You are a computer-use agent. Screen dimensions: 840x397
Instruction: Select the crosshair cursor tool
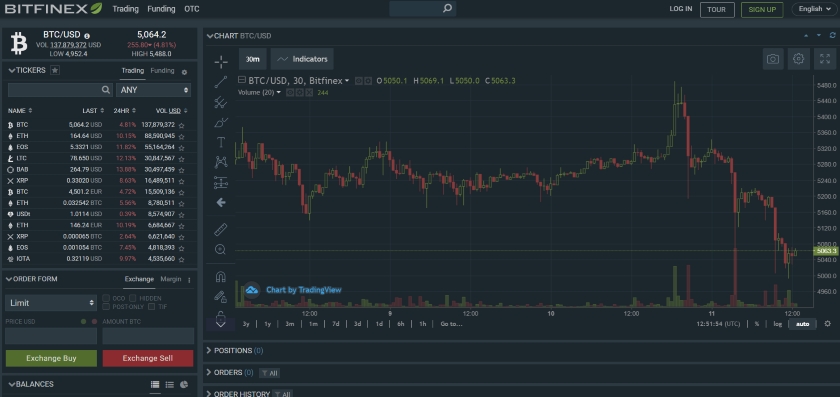(221, 62)
